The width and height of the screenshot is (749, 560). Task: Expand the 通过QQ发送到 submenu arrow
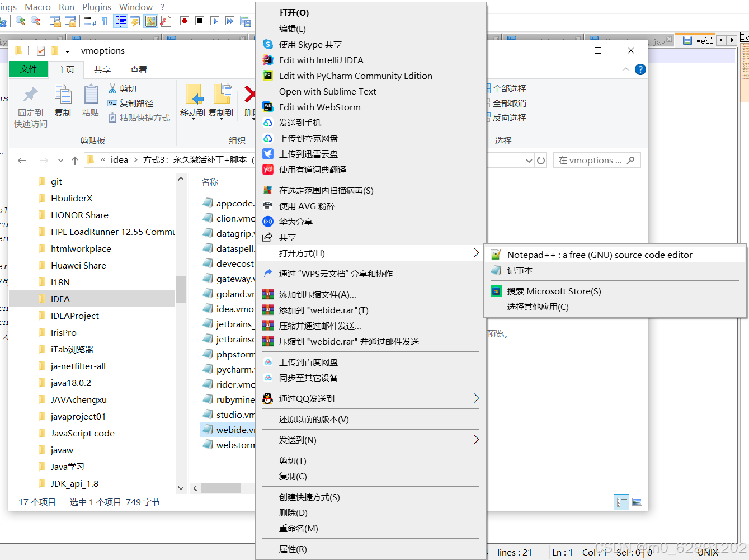click(x=476, y=398)
